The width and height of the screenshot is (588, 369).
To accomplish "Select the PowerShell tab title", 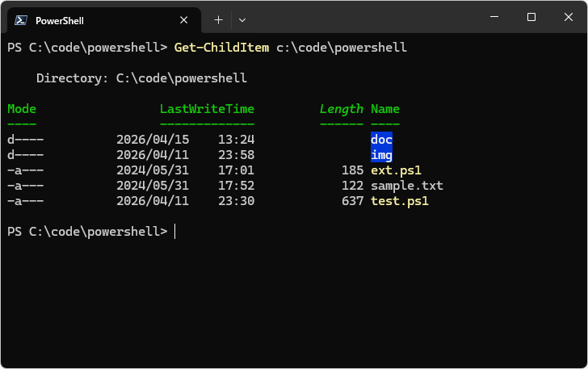I will 60,20.
